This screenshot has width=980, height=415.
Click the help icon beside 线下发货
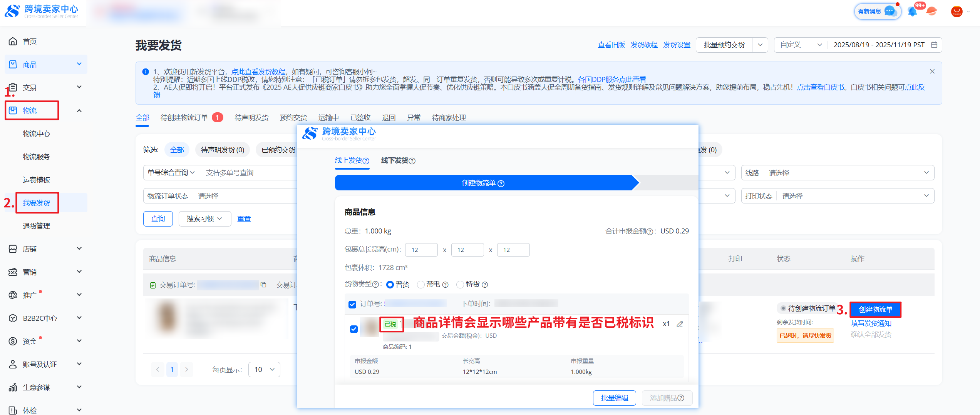coord(412,161)
